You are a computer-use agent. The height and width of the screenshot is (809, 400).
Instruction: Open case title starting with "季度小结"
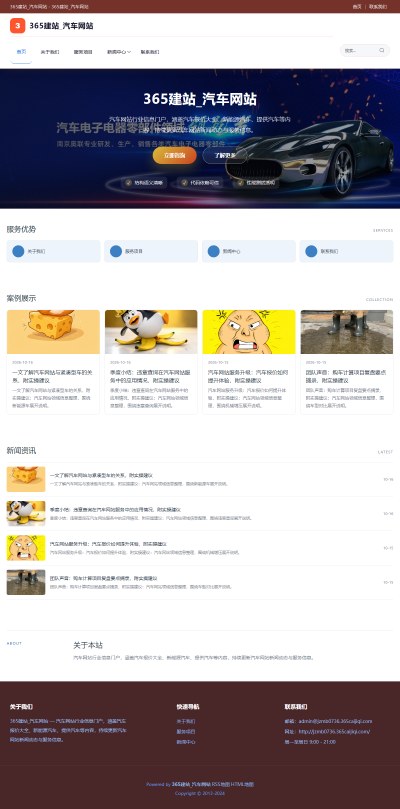pos(150,376)
